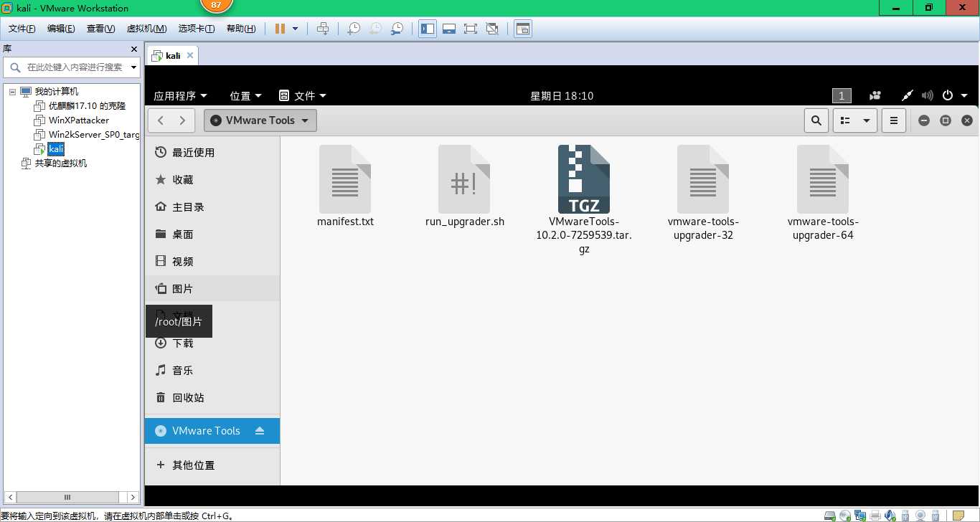Image resolution: width=980 pixels, height=522 pixels.
Task: Click the wired network icon in top bar
Action: [908, 95]
